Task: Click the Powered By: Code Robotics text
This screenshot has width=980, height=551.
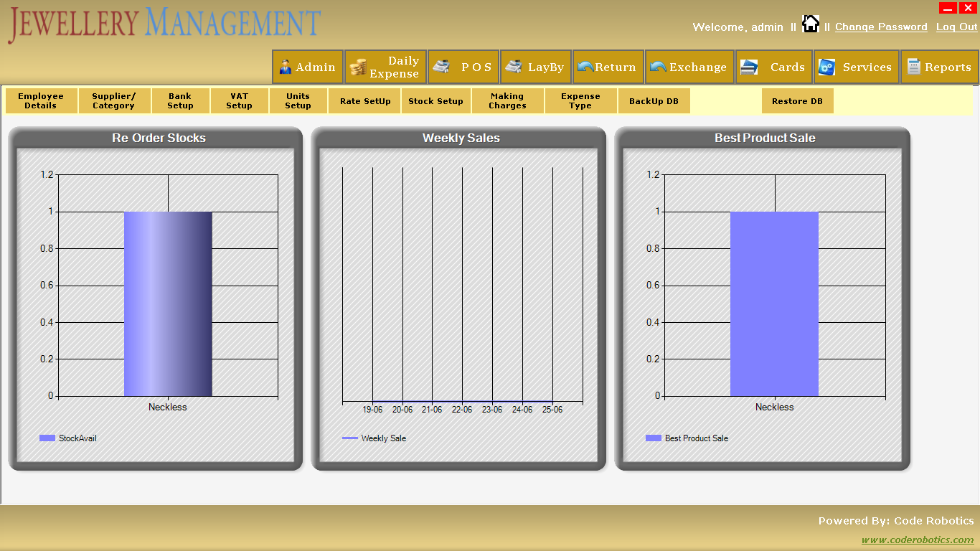Action: [x=896, y=521]
